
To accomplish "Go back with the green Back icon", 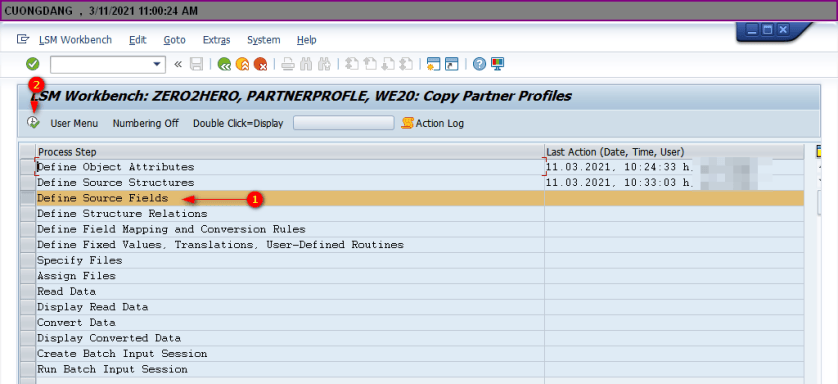I will [x=224, y=65].
